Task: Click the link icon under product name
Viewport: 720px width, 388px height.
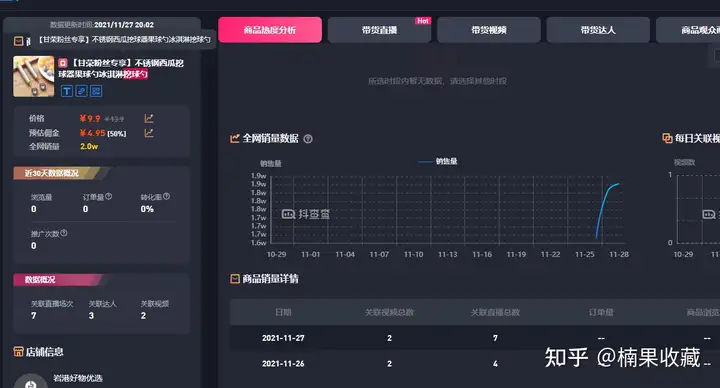Action: (x=81, y=91)
